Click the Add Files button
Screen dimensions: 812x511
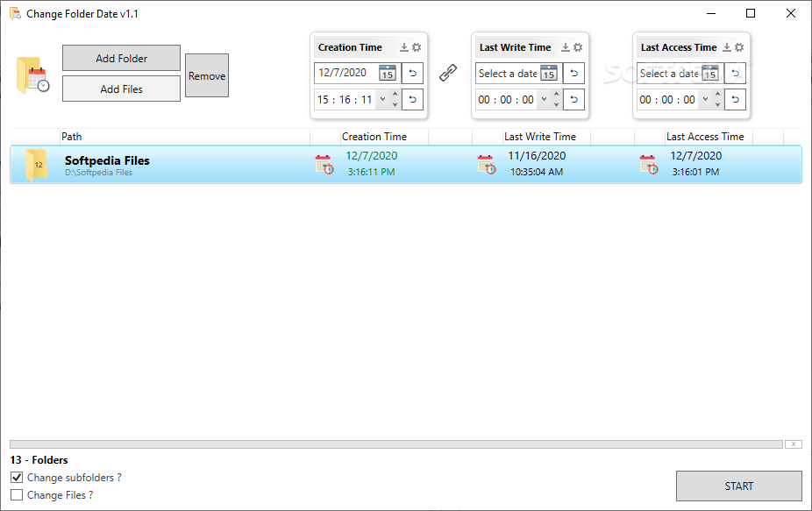(x=121, y=89)
